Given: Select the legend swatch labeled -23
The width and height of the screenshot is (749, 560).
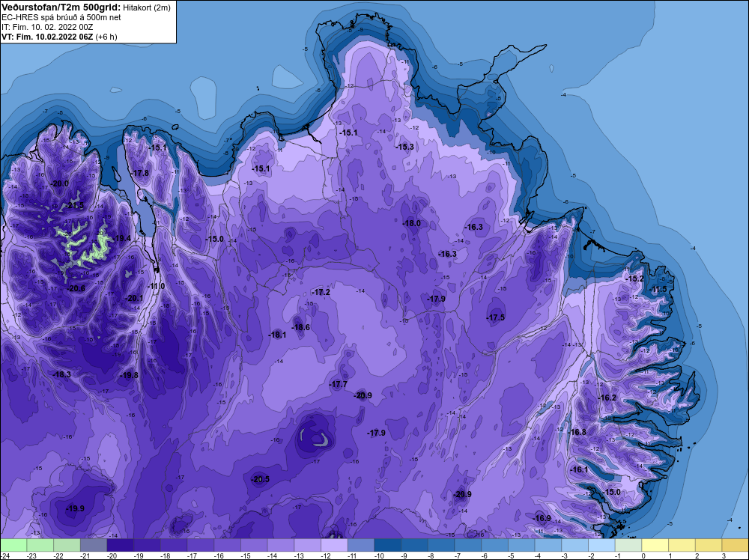Looking at the screenshot, I should pyautogui.click(x=40, y=545).
